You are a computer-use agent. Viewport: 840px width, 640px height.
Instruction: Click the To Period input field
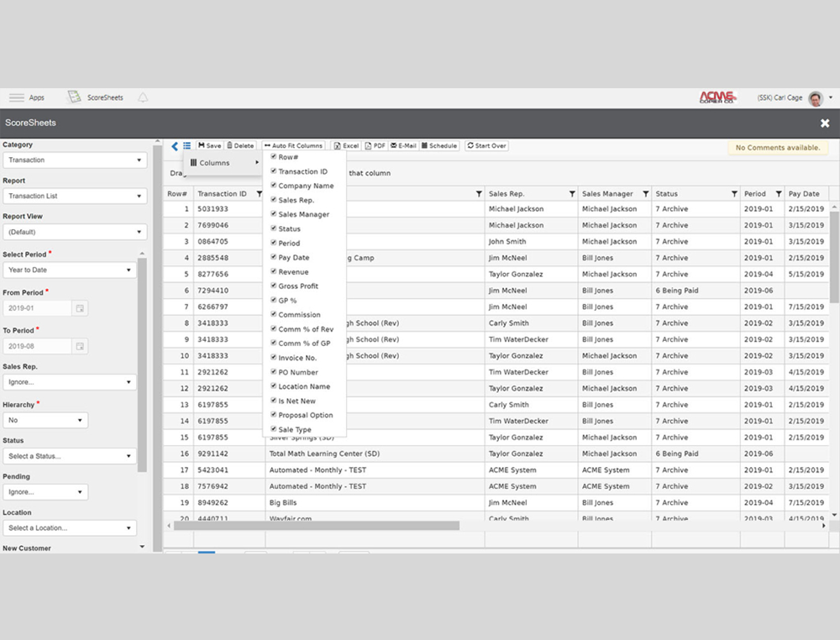pos(38,347)
